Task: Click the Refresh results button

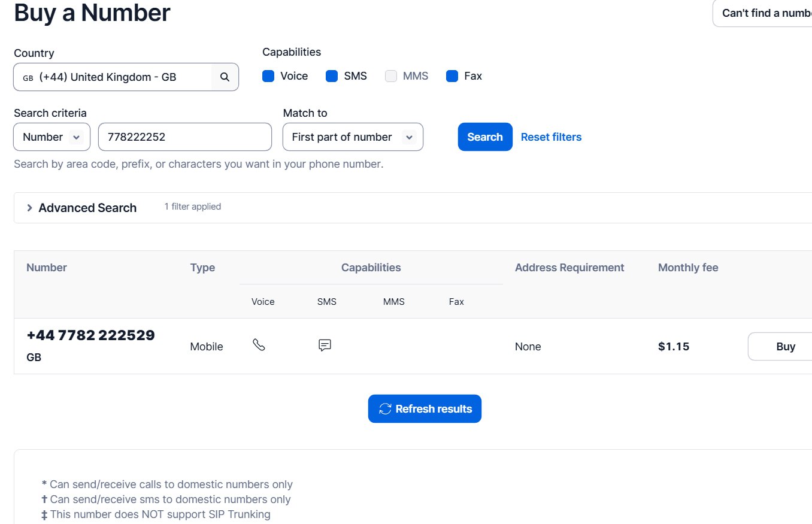Action: click(x=425, y=409)
